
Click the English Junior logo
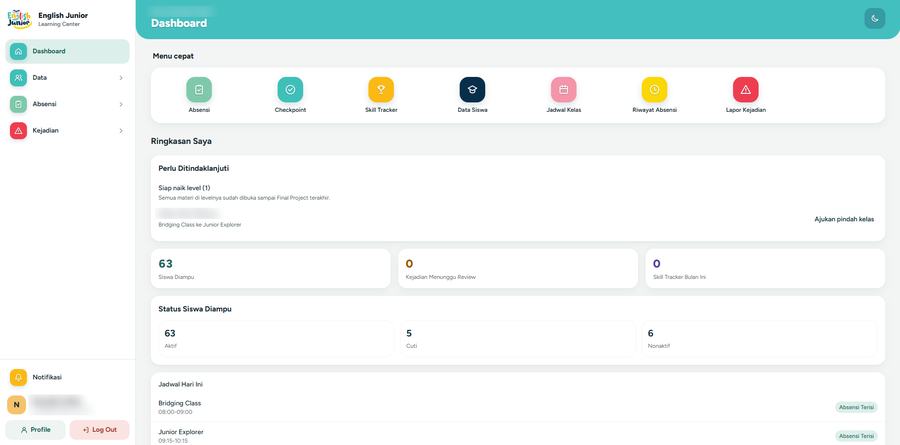[20, 19]
